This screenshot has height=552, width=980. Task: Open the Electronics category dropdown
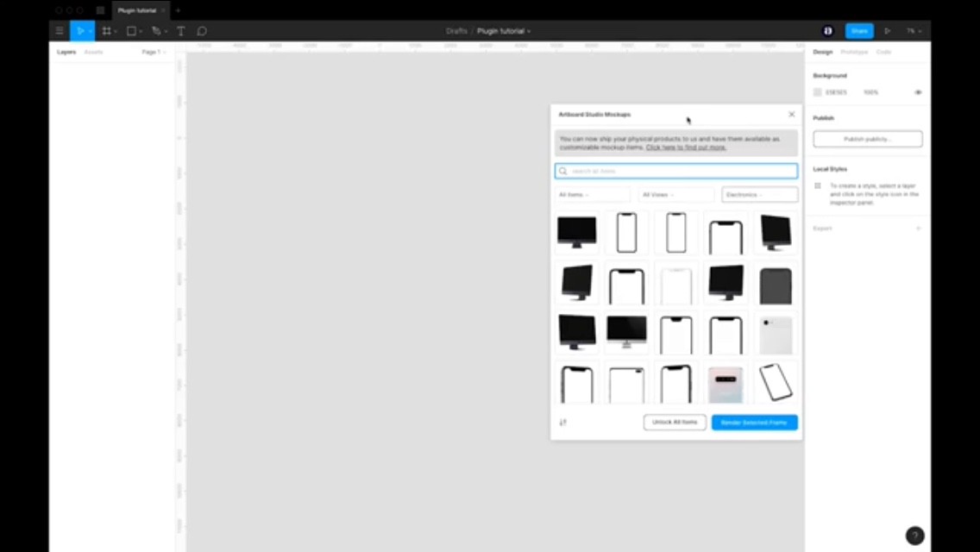click(x=757, y=194)
